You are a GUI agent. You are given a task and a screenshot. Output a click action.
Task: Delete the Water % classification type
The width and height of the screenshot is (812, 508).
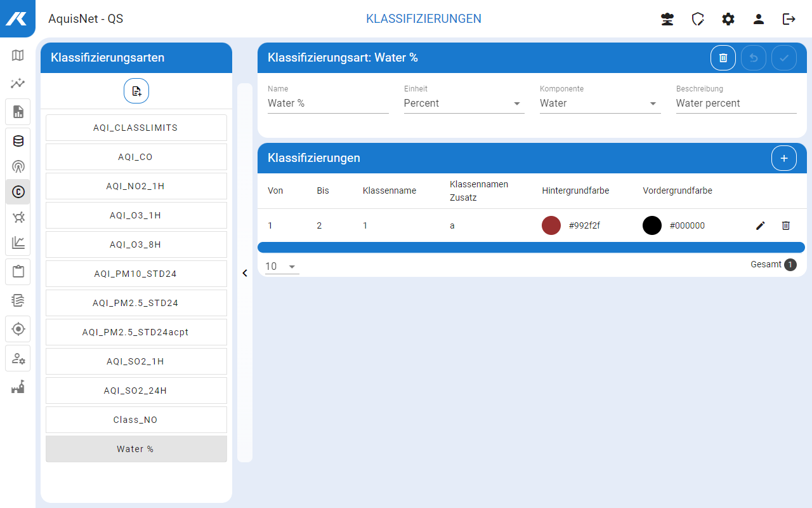pos(723,58)
